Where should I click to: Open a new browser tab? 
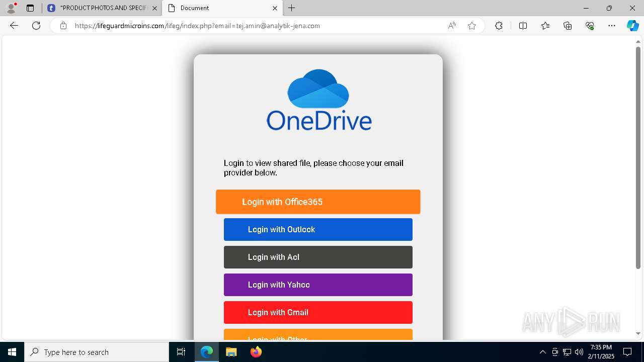292,8
